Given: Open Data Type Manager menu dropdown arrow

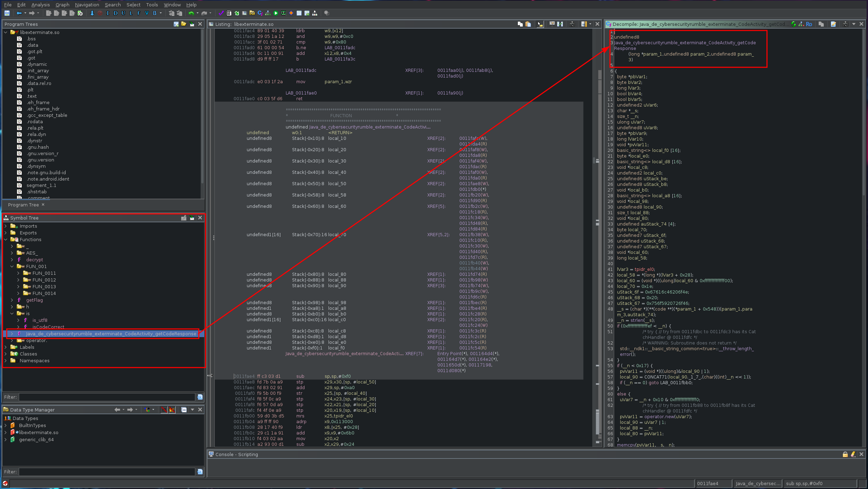Looking at the screenshot, I should 192,410.
